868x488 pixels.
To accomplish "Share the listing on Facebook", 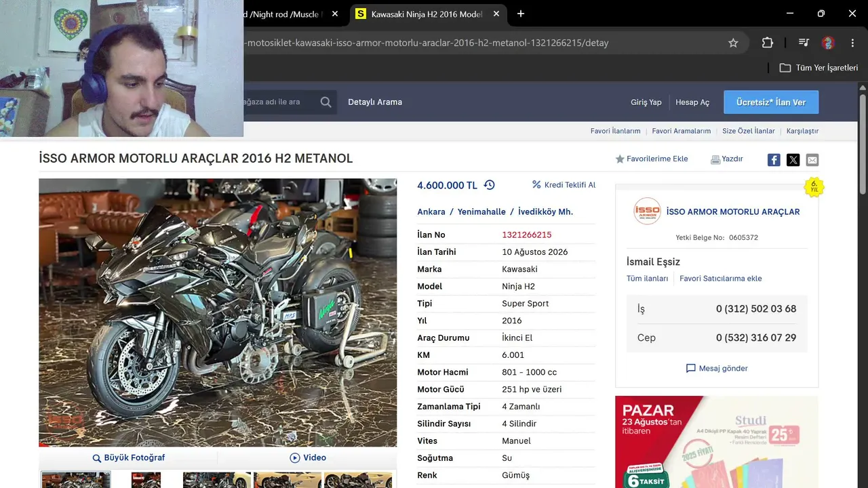I will coord(774,160).
